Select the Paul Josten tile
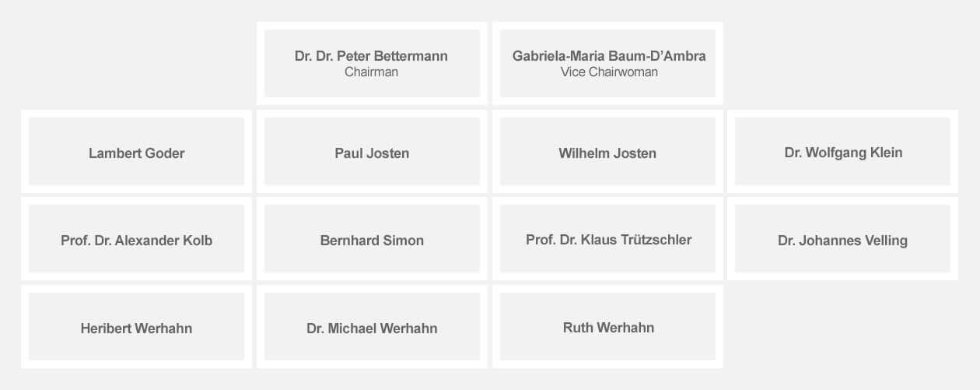Viewport: 980px width, 390px height. pos(372,151)
